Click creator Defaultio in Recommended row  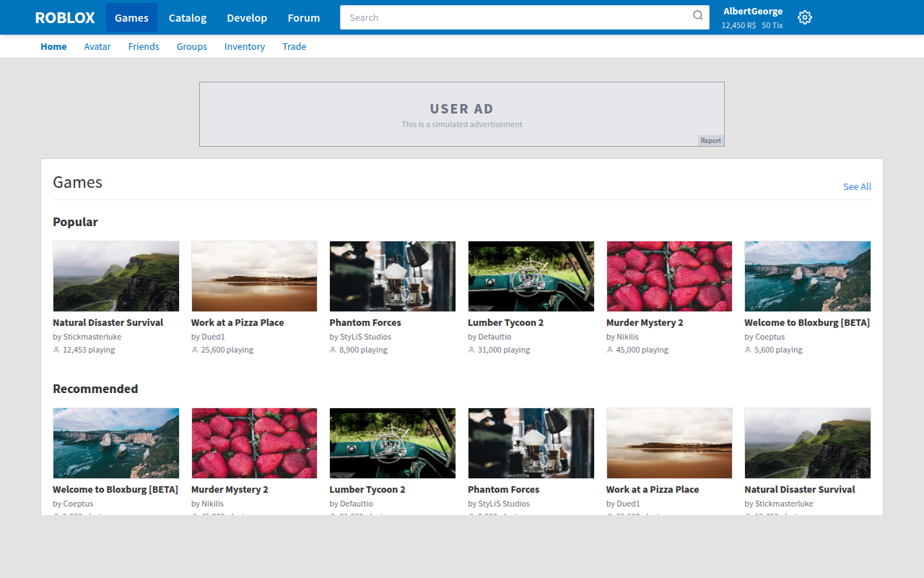(x=357, y=504)
